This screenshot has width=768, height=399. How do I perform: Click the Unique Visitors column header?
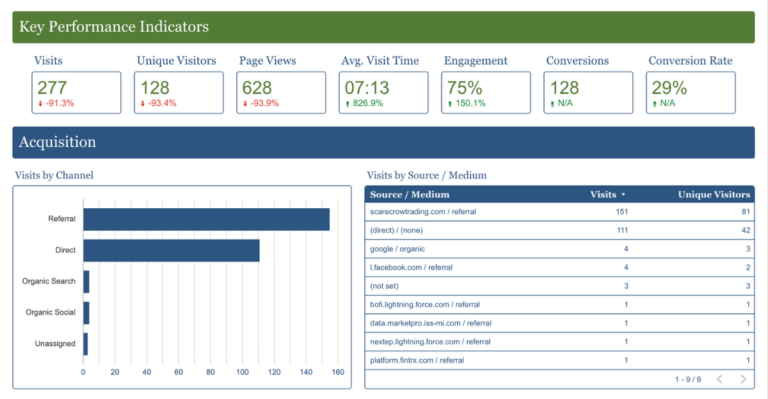point(714,194)
